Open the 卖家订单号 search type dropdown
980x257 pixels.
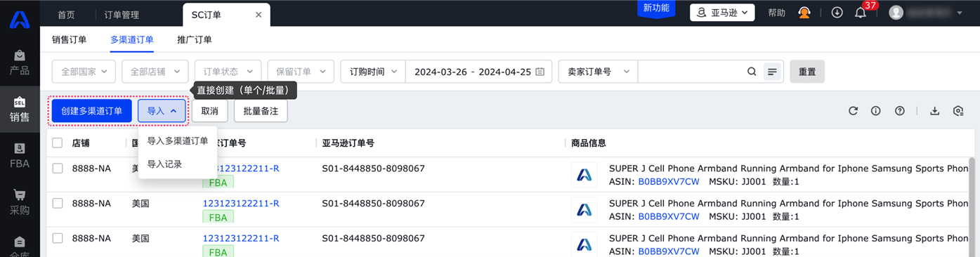598,72
